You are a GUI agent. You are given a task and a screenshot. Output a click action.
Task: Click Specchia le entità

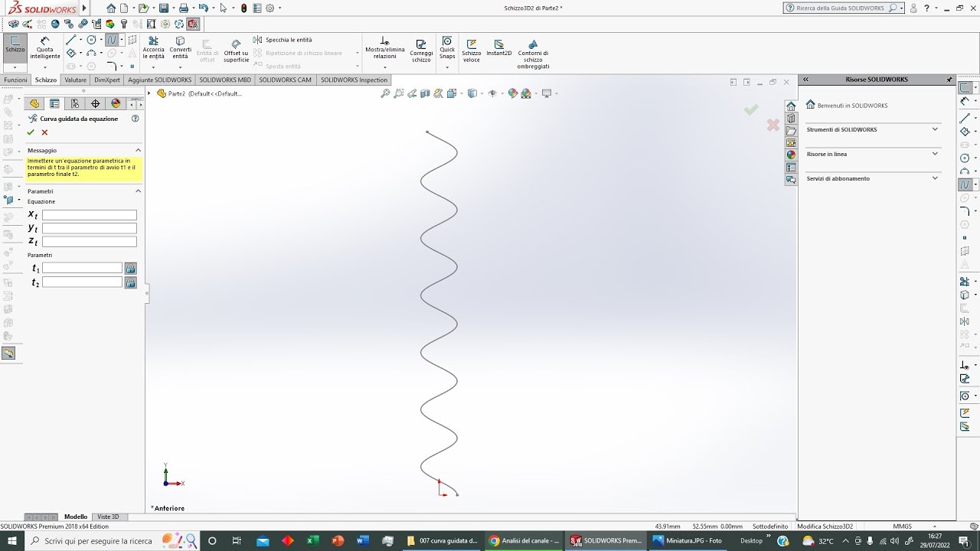[x=283, y=40]
